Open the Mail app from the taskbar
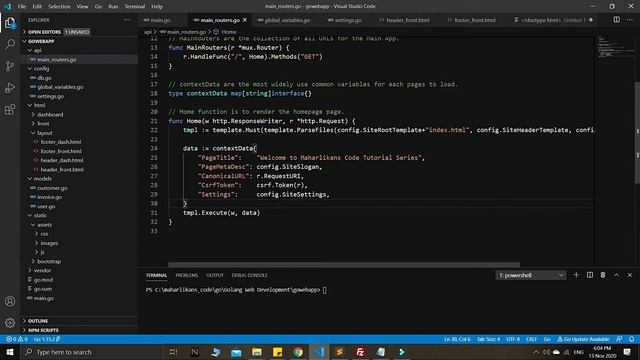 [236, 352]
